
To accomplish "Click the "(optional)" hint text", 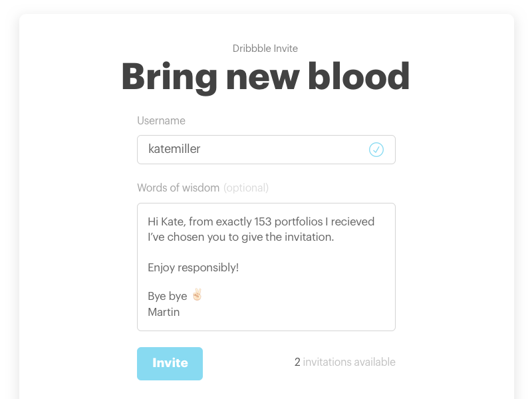I will click(x=246, y=188).
